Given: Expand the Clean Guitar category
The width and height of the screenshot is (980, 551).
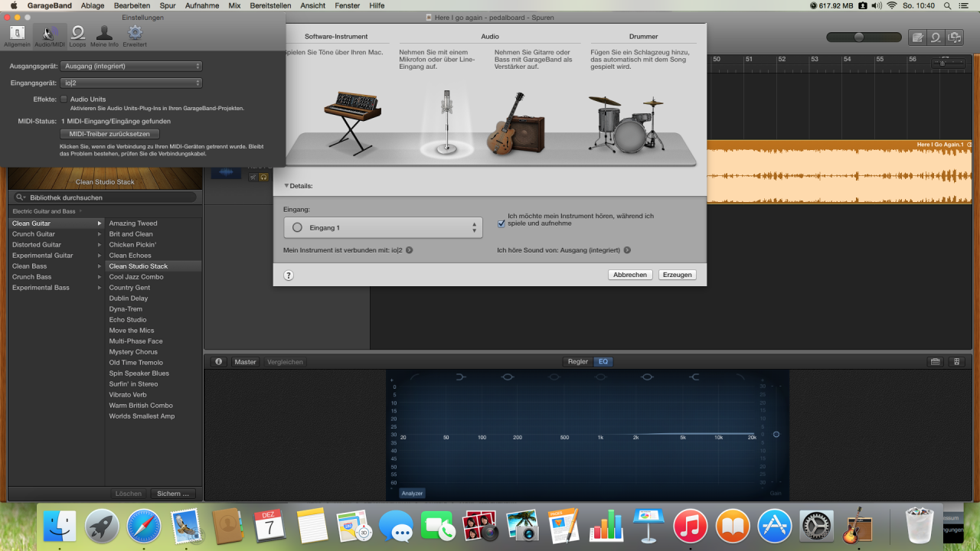Looking at the screenshot, I should pos(99,223).
